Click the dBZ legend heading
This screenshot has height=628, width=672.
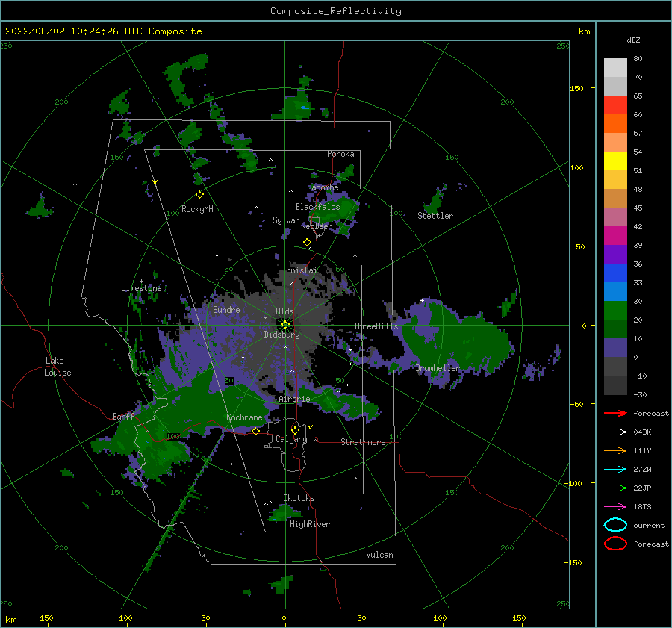[x=633, y=40]
